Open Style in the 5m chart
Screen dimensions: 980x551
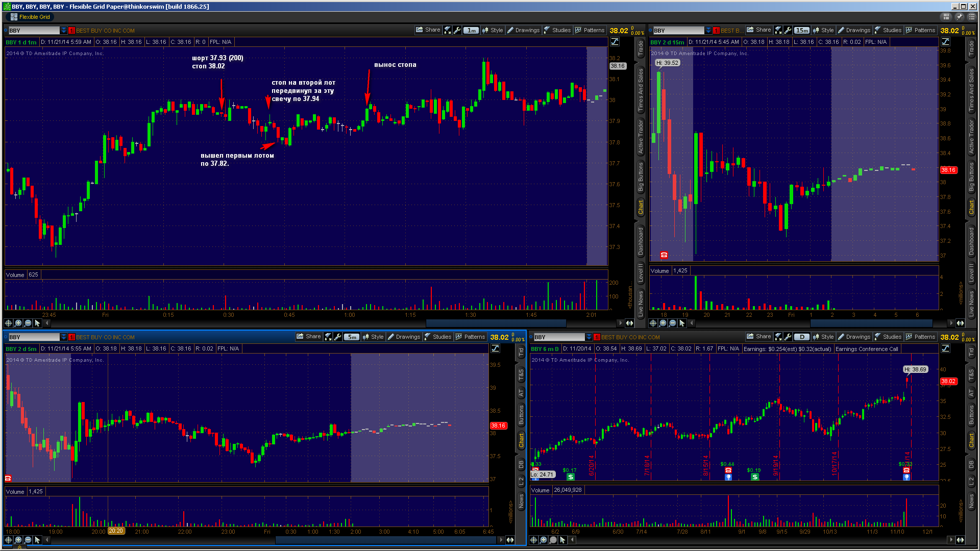click(373, 337)
